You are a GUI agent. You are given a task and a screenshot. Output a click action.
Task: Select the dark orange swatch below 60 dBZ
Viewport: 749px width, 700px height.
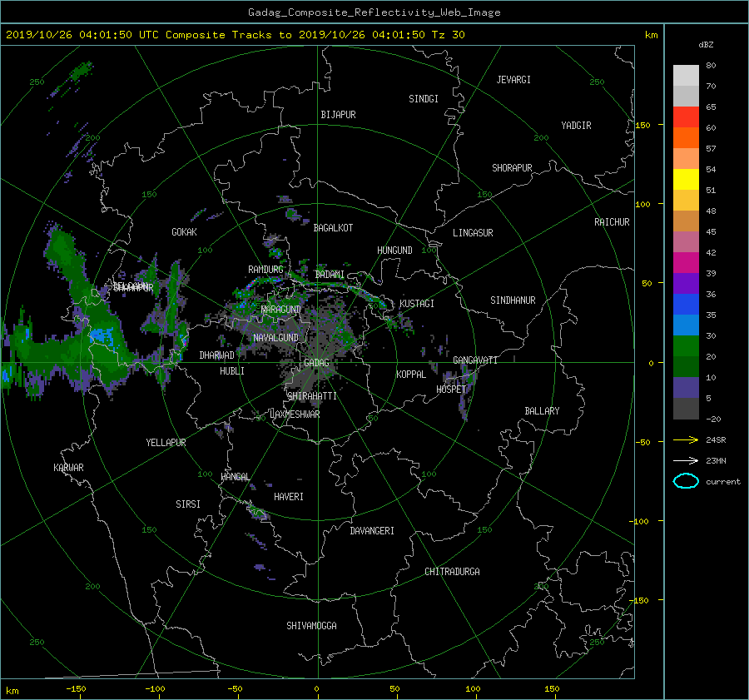point(686,137)
